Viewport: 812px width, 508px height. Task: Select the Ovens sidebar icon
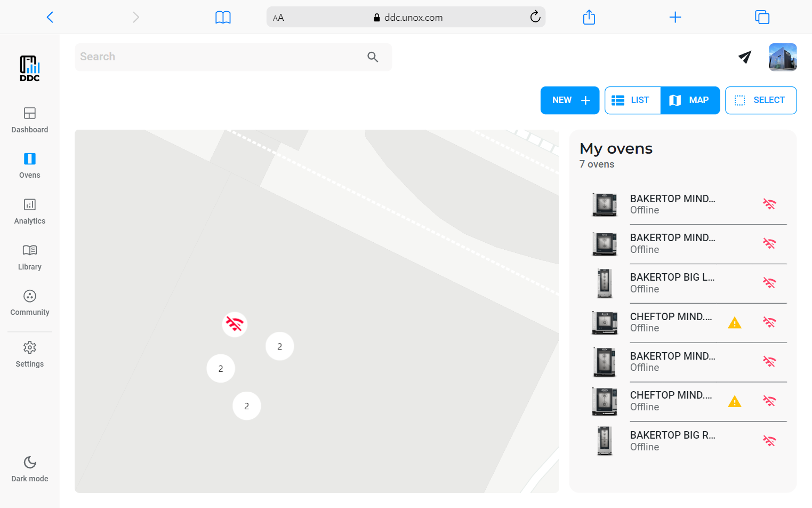29,165
